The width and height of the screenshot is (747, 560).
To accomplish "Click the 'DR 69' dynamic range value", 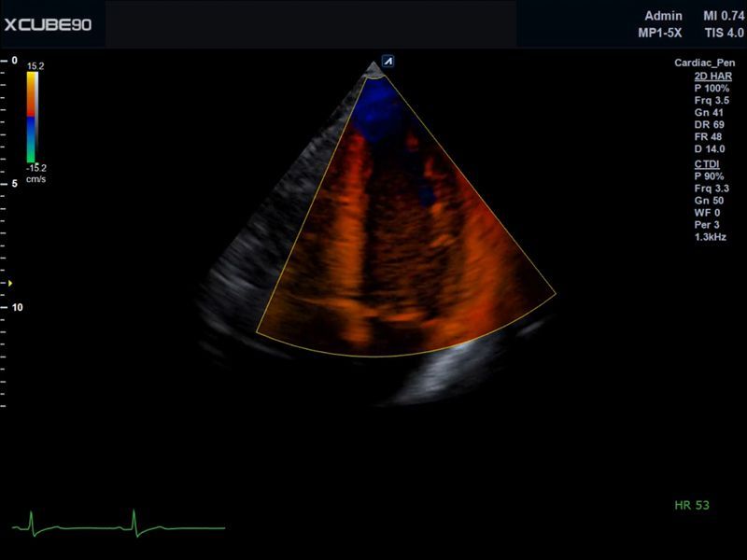I will pos(710,125).
